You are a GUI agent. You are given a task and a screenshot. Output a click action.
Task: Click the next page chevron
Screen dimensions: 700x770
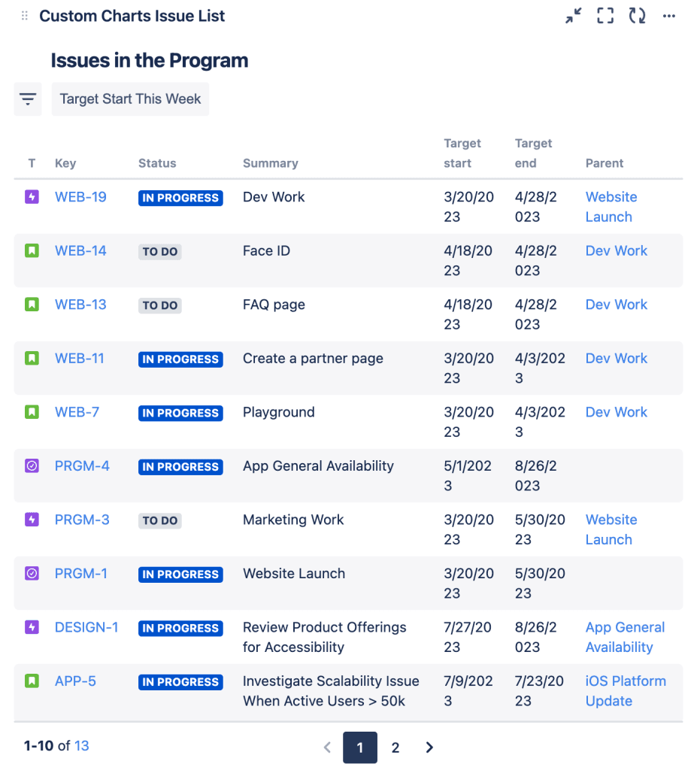[x=429, y=747]
